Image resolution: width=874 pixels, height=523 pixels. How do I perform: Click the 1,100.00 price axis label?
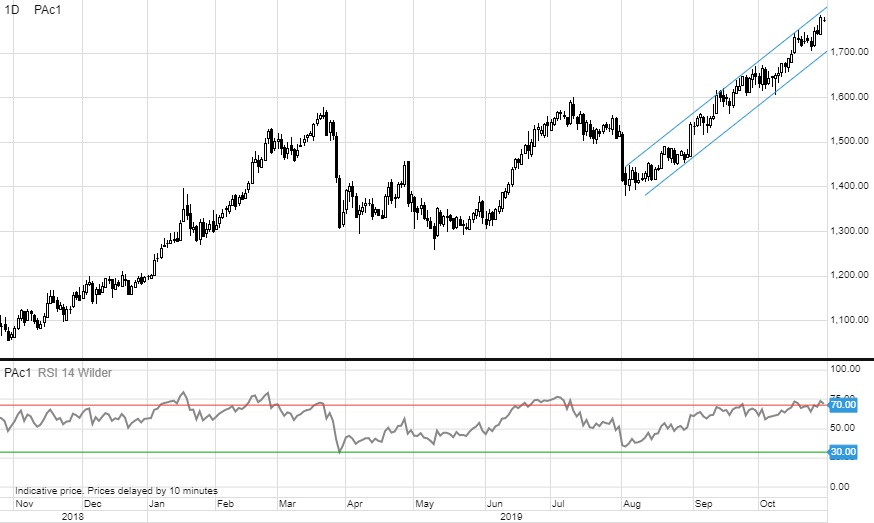(x=849, y=319)
